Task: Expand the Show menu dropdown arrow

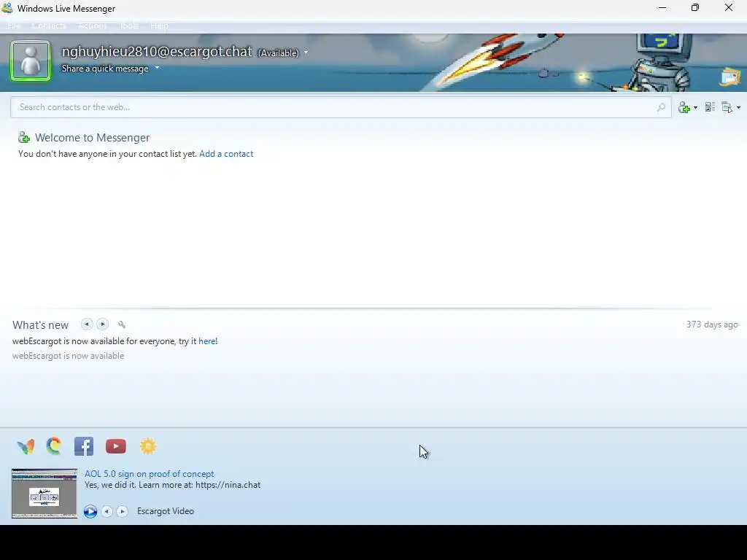Action: (738, 108)
